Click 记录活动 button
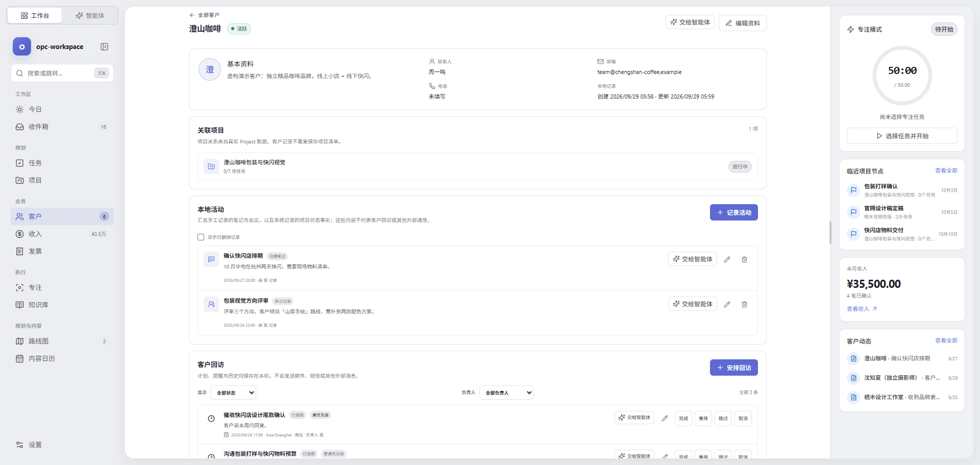 point(733,212)
